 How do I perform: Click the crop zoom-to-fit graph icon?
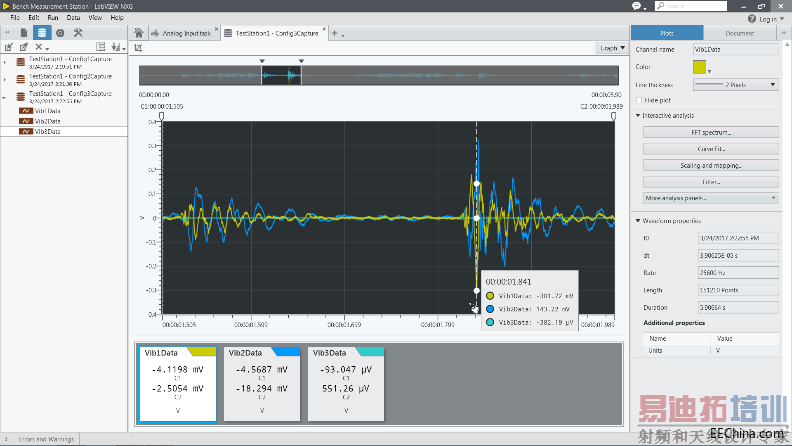pos(138,48)
